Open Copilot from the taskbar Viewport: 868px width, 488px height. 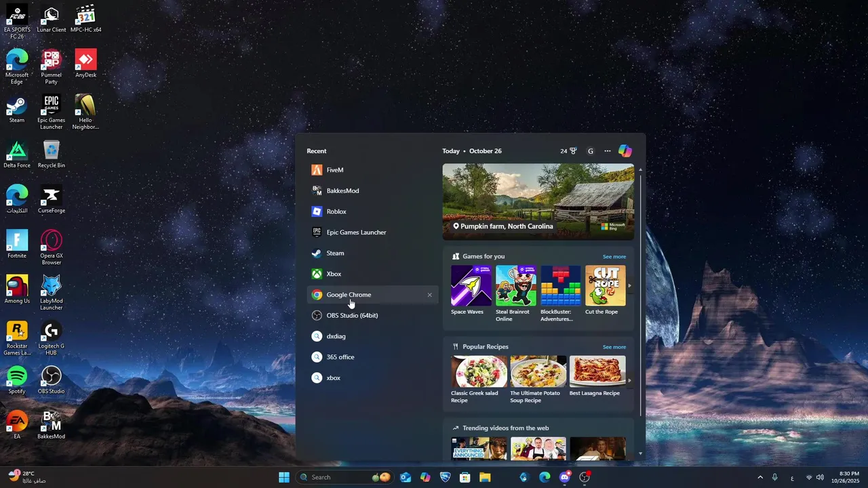tap(425, 477)
